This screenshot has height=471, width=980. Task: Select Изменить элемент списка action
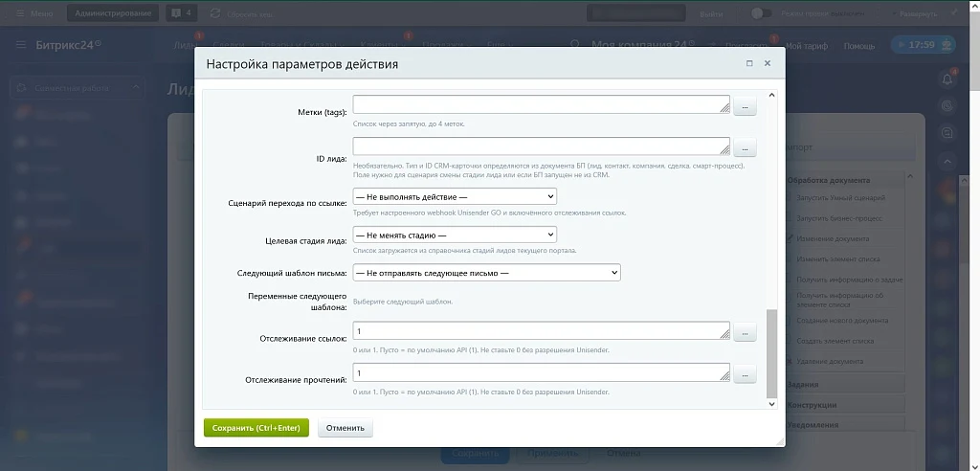[837, 259]
